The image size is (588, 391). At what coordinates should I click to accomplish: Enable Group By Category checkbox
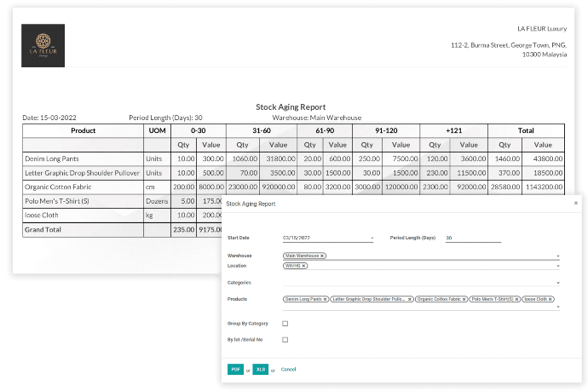click(285, 324)
